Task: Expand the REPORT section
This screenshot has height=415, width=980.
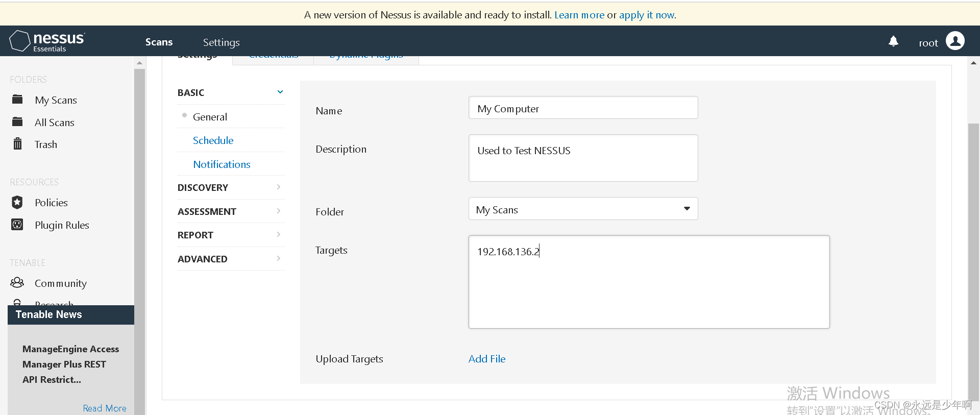Action: point(230,235)
